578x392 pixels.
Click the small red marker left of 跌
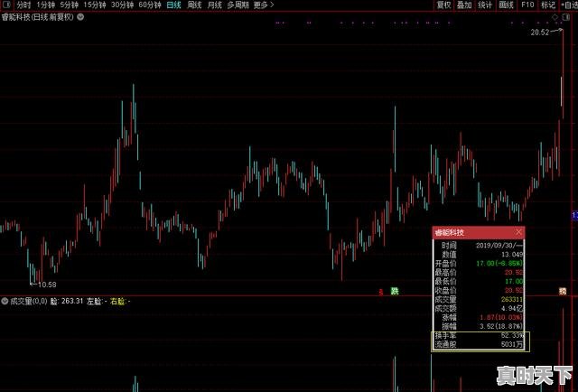(x=381, y=292)
